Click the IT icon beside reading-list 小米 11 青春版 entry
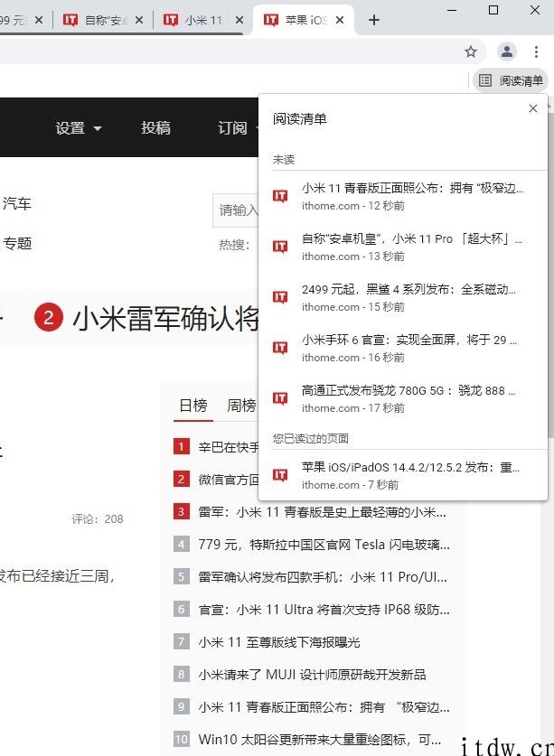This screenshot has height=756, width=554. point(280,196)
